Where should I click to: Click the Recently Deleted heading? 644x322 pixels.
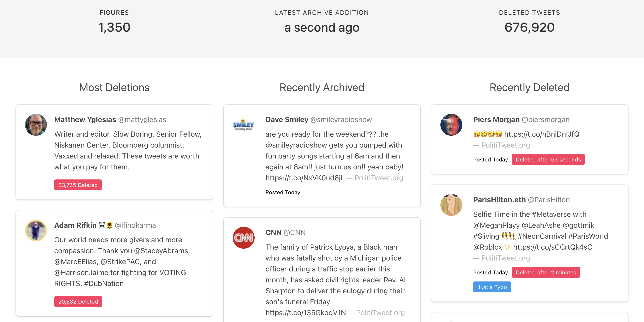pos(529,87)
